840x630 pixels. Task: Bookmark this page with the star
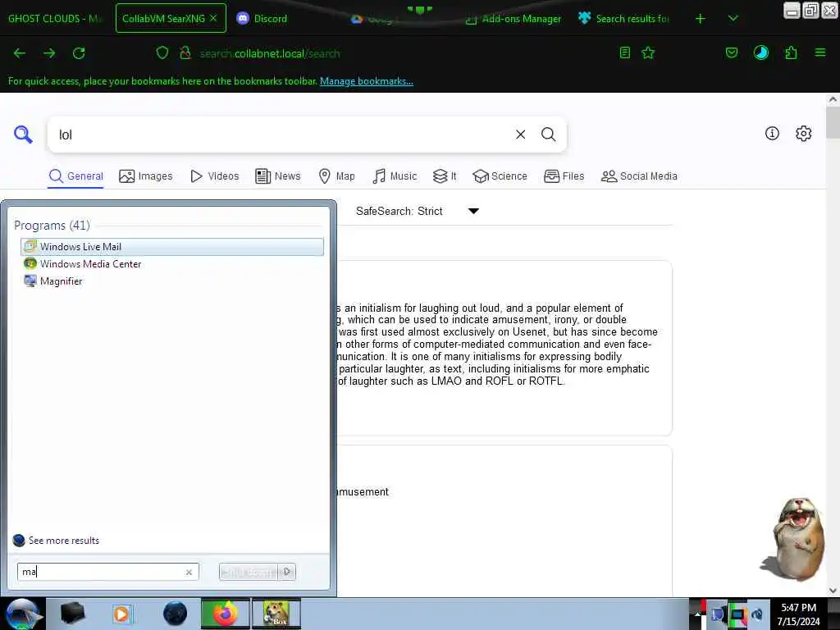click(648, 52)
